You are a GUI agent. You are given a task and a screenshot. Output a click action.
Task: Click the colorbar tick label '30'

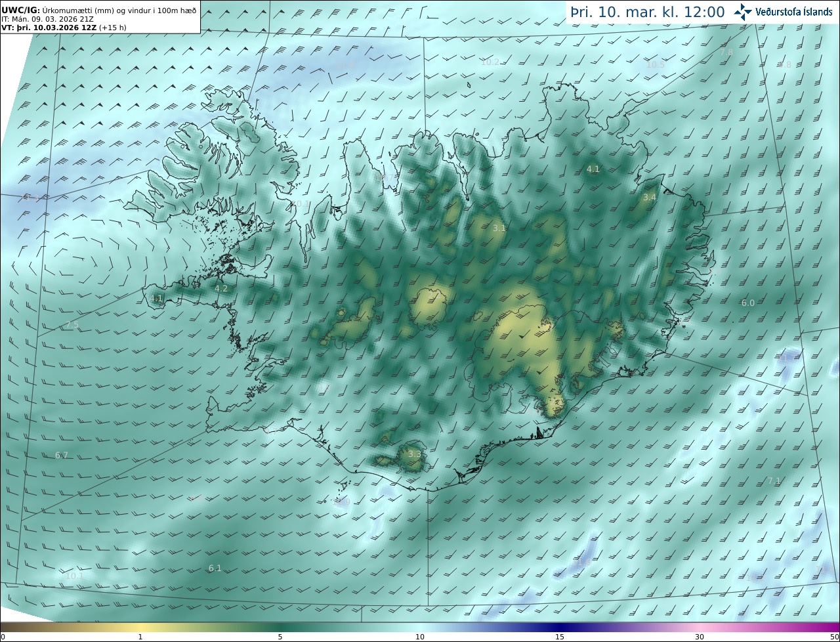[700, 637]
